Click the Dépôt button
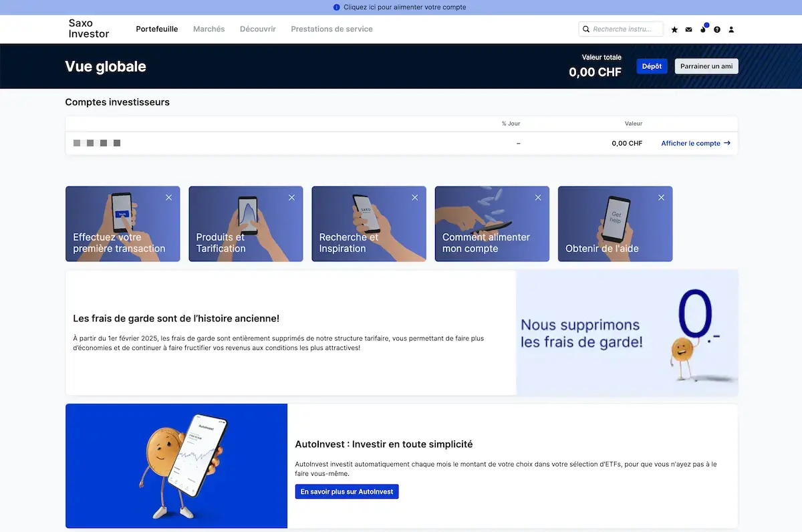Viewport: 802px width, 532px height. click(652, 66)
